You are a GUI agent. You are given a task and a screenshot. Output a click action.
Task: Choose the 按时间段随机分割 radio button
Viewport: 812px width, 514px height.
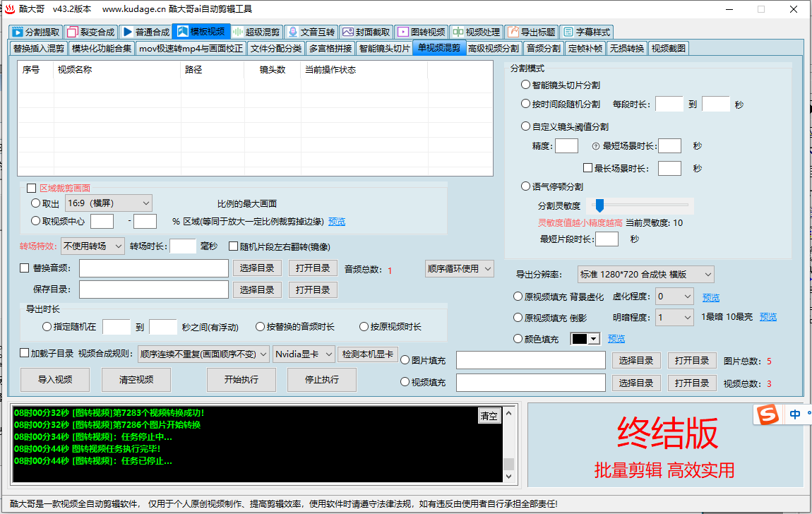click(525, 104)
